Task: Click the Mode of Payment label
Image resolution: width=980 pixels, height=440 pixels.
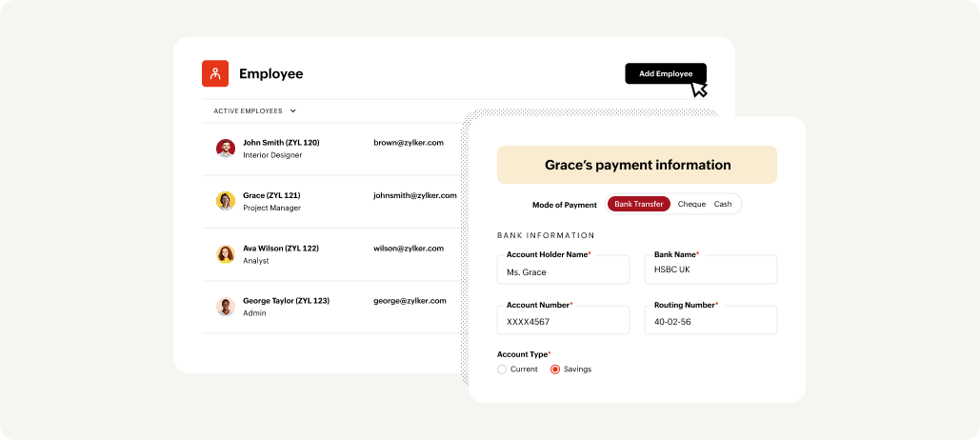Action: click(x=565, y=205)
